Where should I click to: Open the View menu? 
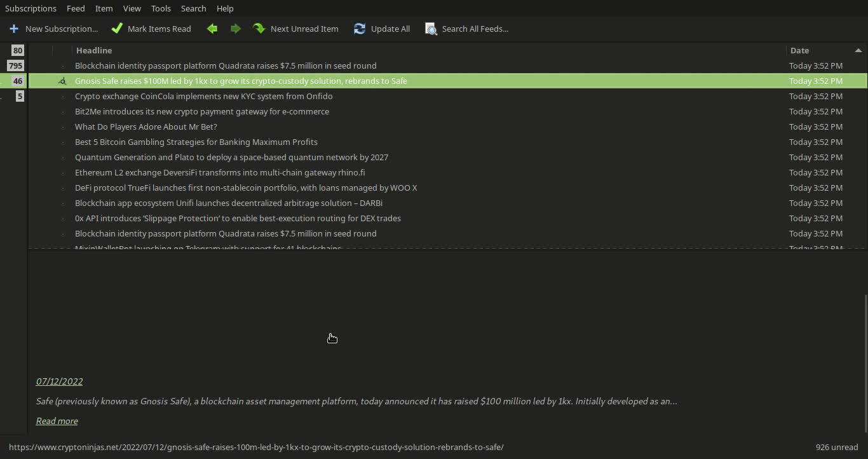tap(132, 8)
